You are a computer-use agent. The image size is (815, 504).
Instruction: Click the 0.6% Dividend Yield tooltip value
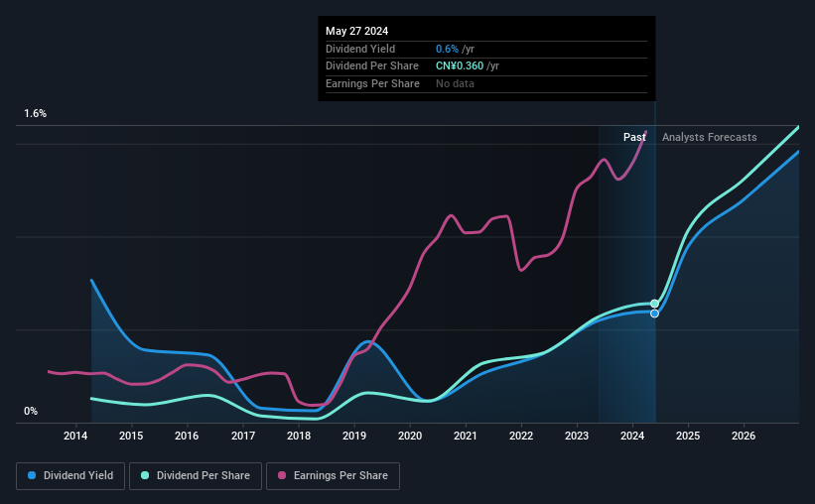[445, 49]
